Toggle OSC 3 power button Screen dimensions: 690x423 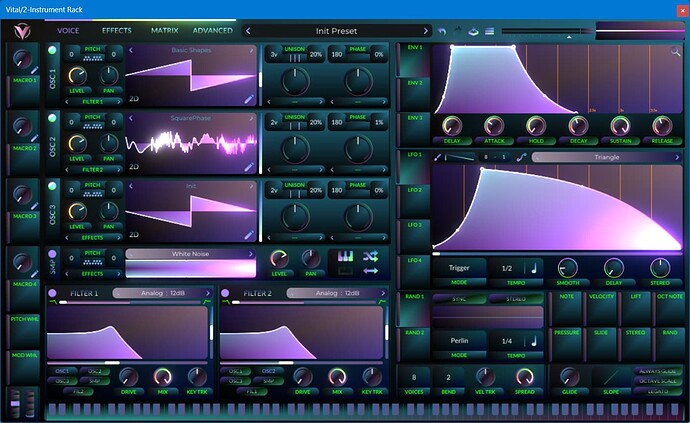click(52, 186)
